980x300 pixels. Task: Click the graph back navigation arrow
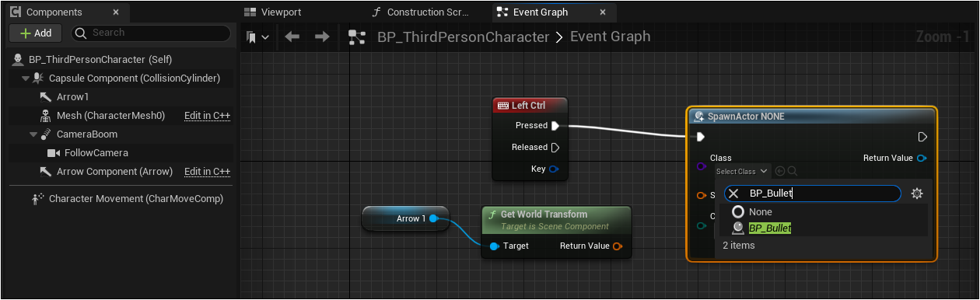coord(292,37)
